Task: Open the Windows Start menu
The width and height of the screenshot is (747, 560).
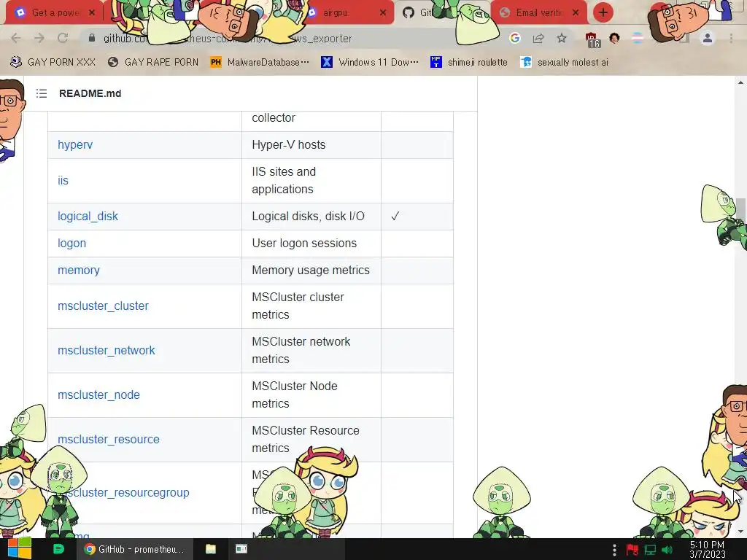Action: tap(20, 549)
